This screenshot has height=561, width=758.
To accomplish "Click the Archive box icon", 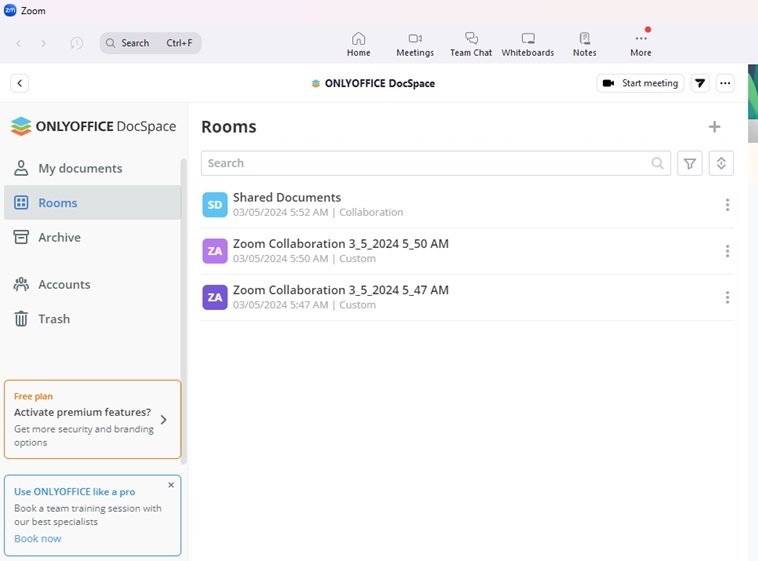I will click(x=21, y=237).
